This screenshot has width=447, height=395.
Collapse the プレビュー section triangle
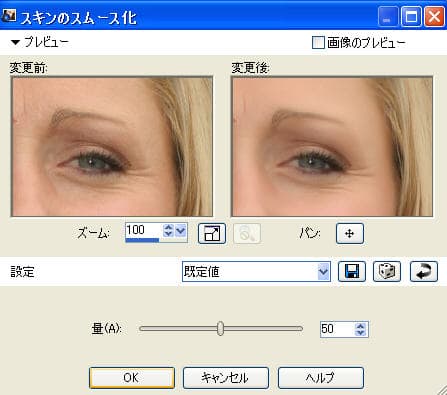pos(15,42)
